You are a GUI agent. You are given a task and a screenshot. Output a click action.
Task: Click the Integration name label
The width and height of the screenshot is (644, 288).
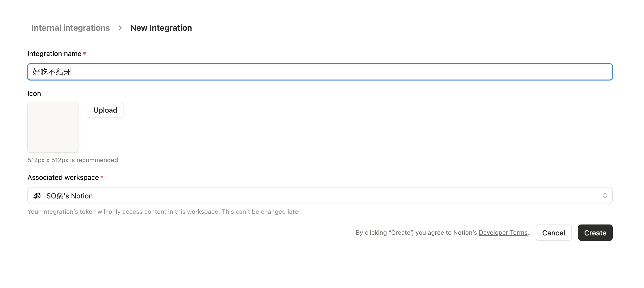[54, 54]
